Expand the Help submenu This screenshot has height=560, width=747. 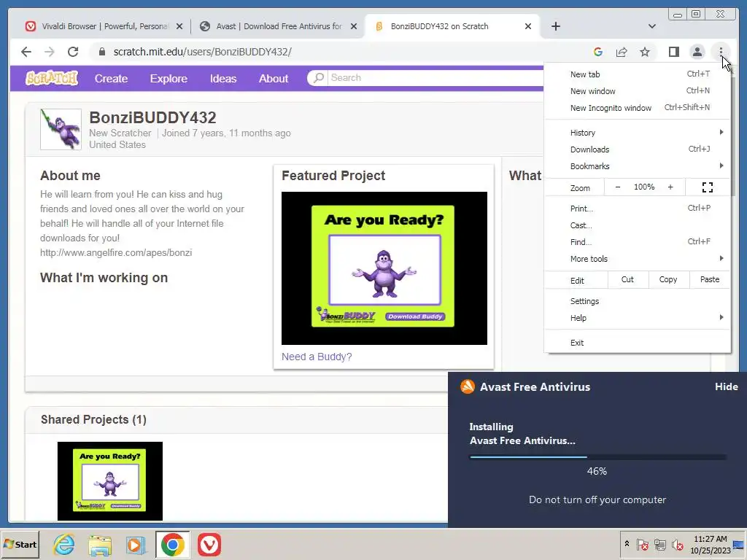click(x=638, y=318)
